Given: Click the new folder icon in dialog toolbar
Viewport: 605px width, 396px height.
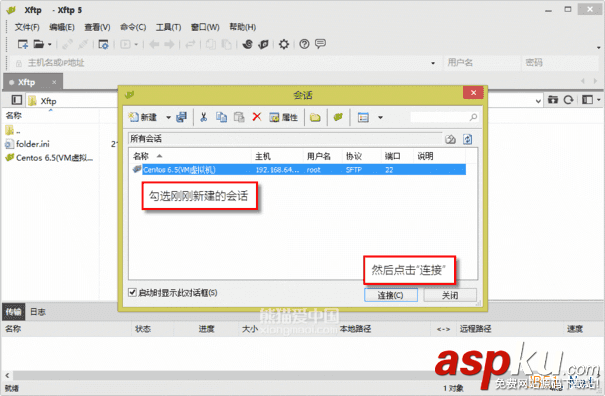Looking at the screenshot, I should coord(316,117).
